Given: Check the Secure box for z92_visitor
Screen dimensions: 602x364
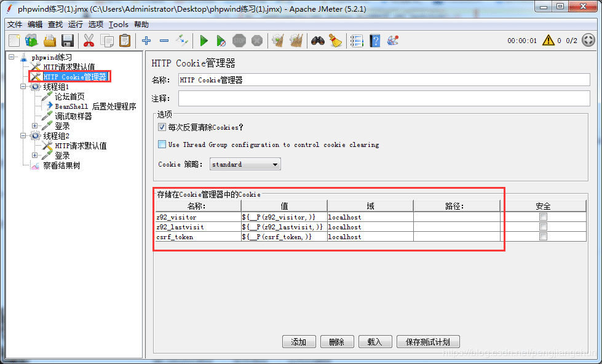Looking at the screenshot, I should (x=543, y=217).
